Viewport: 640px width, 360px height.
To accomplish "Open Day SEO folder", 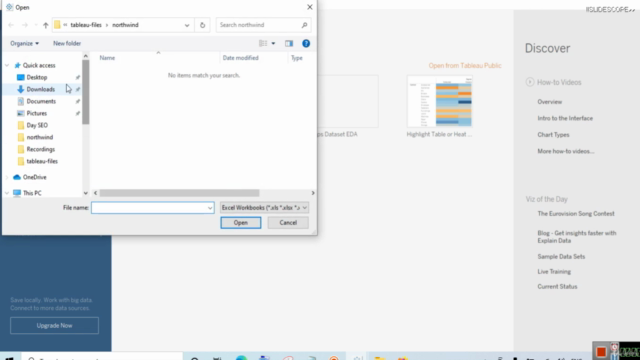I will pos(37,125).
